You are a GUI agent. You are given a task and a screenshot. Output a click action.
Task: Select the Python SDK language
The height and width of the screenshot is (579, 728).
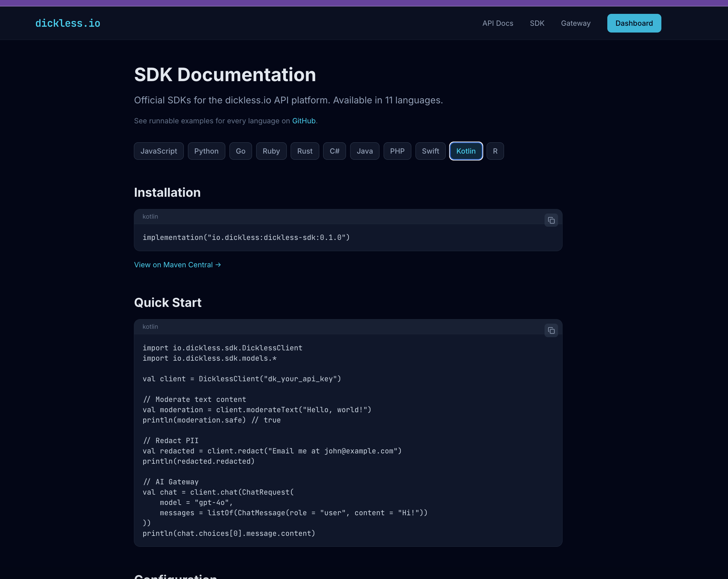[206, 151]
